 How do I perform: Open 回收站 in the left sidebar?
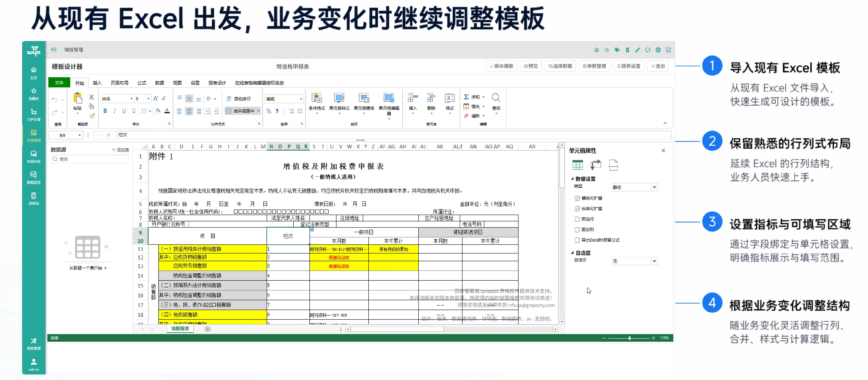coord(34,198)
